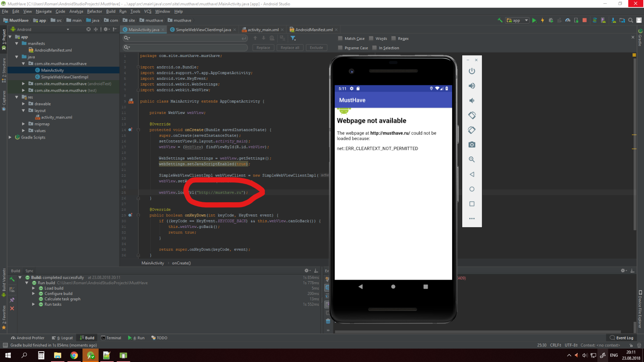Click the replace input field
This screenshot has height=362, width=644.
[185, 48]
